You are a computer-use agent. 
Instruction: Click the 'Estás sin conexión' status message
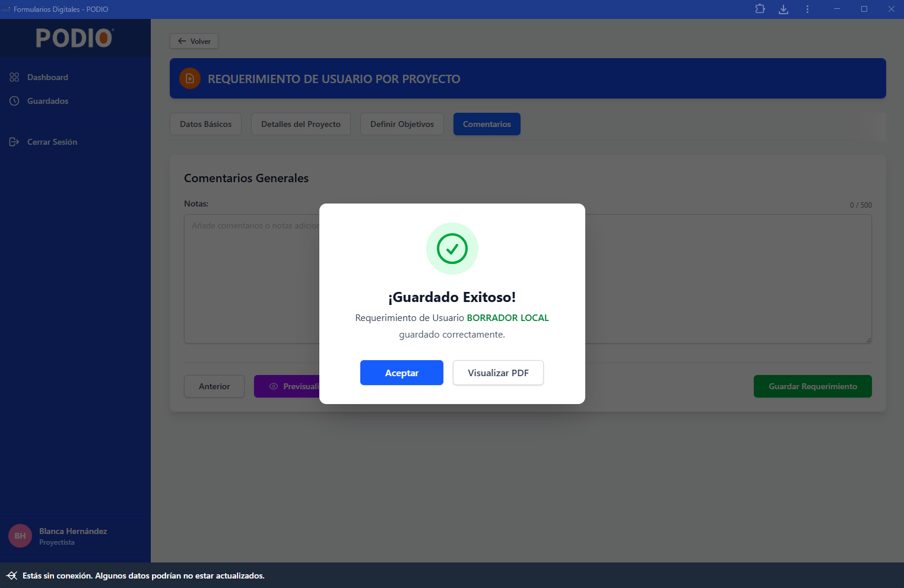(144, 576)
